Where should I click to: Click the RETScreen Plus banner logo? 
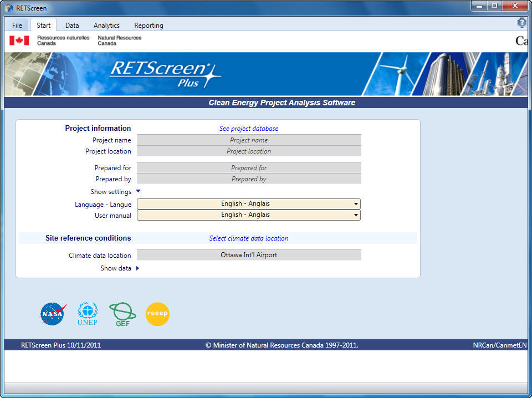pos(165,74)
